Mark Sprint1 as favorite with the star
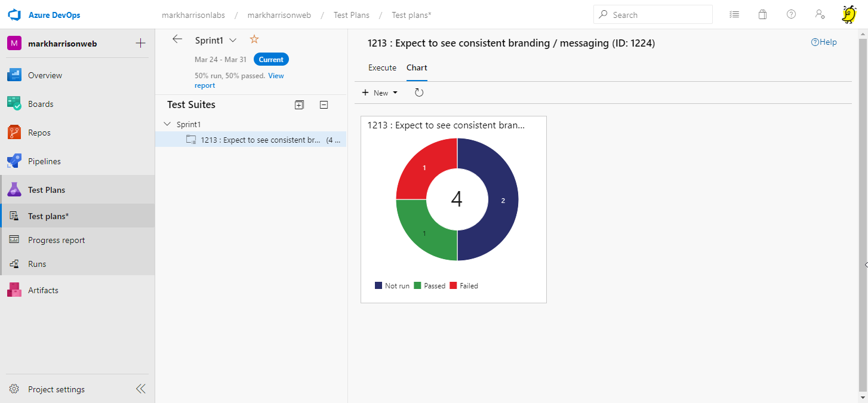Viewport: 868px width, 403px height. click(254, 39)
